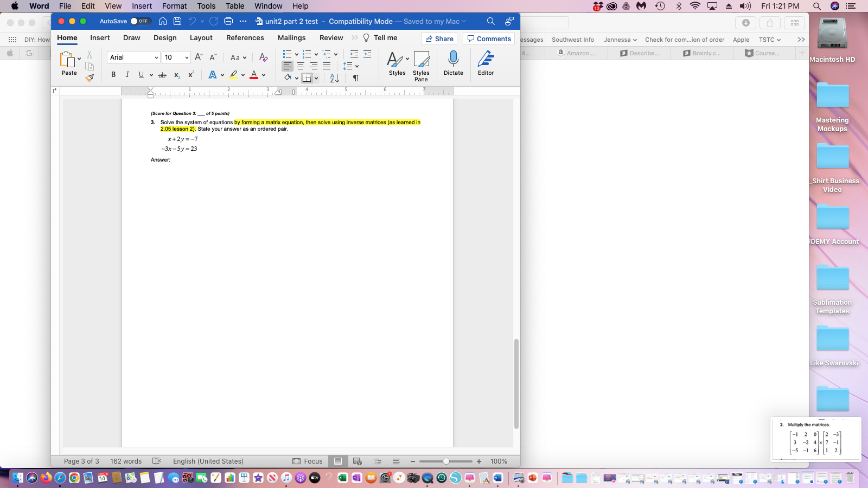The height and width of the screenshot is (488, 868).
Task: Click the vertical document scrollbar
Action: pyautogui.click(x=516, y=384)
